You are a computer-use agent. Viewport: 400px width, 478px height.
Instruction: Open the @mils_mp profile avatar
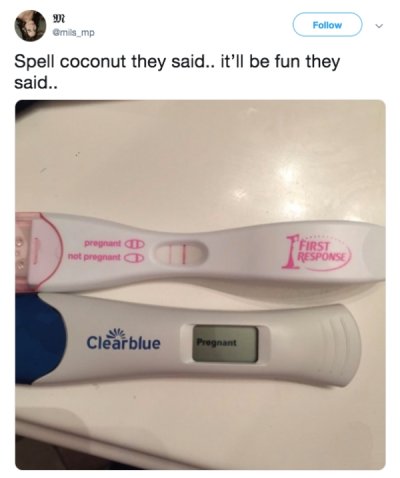pos(30,25)
